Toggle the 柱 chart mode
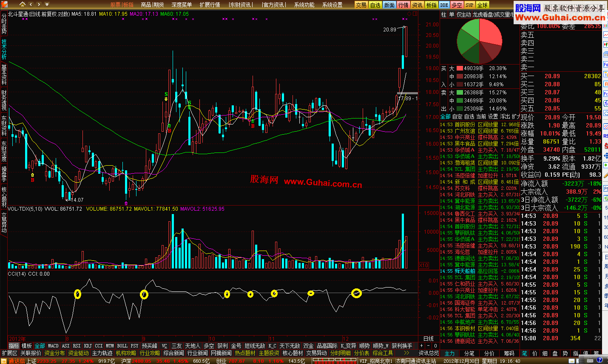 444,14
